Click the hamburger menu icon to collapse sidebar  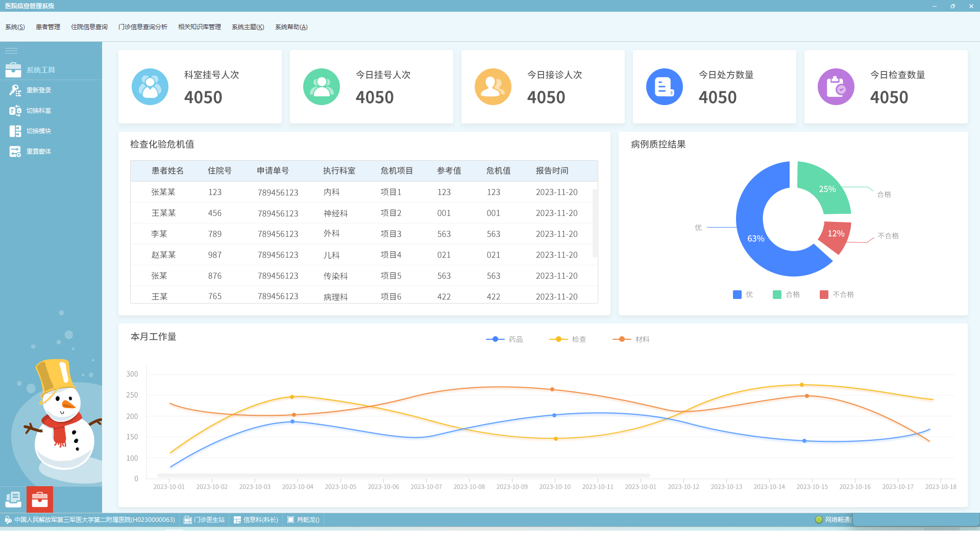[x=11, y=51]
